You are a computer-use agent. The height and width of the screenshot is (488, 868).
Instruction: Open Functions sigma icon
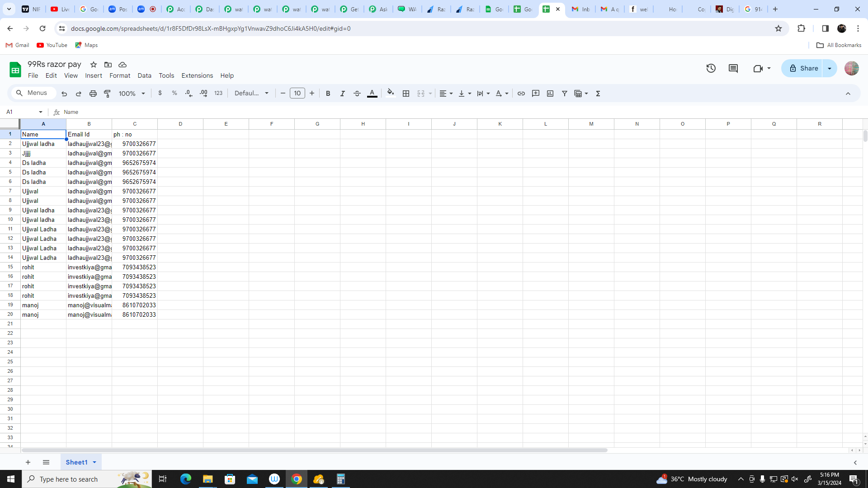598,94
